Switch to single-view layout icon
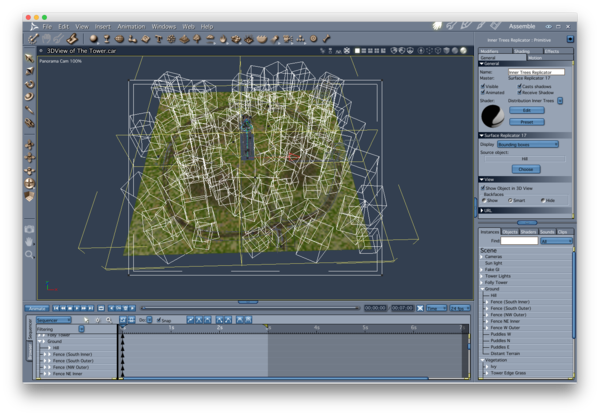This screenshot has width=600, height=416. click(357, 51)
